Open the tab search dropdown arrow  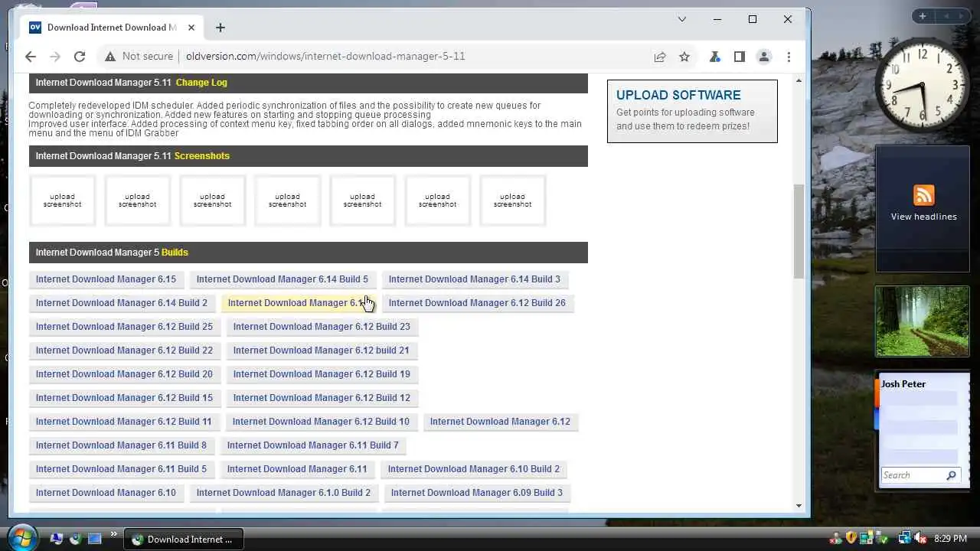pos(682,19)
